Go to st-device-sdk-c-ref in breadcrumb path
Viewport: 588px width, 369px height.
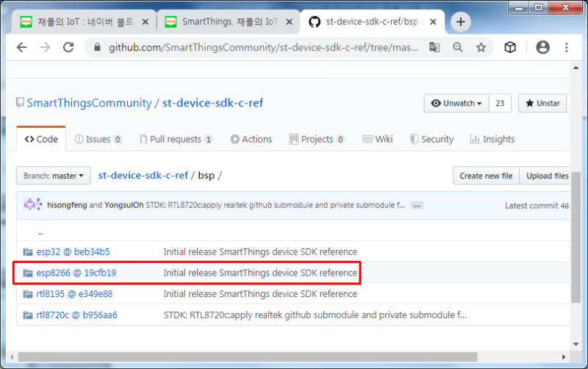[x=143, y=175]
